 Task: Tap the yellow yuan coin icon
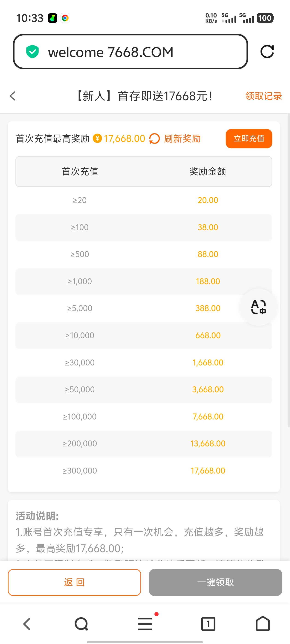point(97,138)
